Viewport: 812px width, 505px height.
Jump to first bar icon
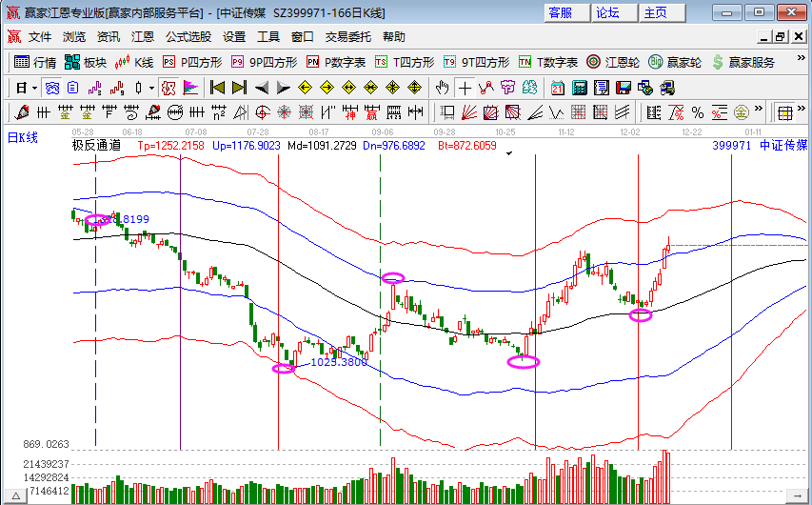[x=217, y=89]
